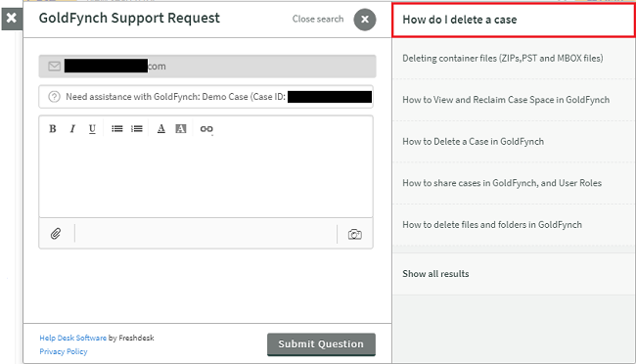The height and width of the screenshot is (364, 636).
Task: Click inside the message body editor
Action: 206,178
